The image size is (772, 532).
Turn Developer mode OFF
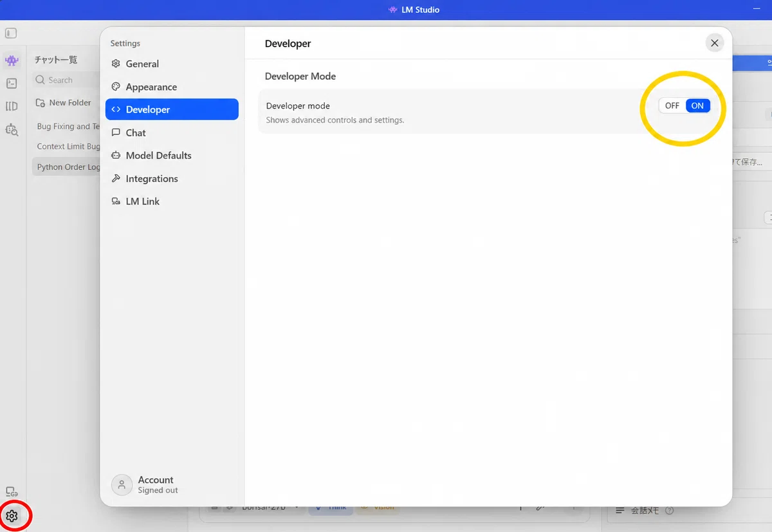[x=672, y=106]
